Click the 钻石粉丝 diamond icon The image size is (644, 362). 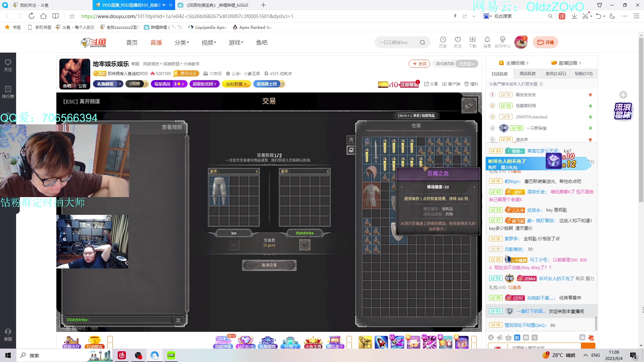(x=246, y=342)
